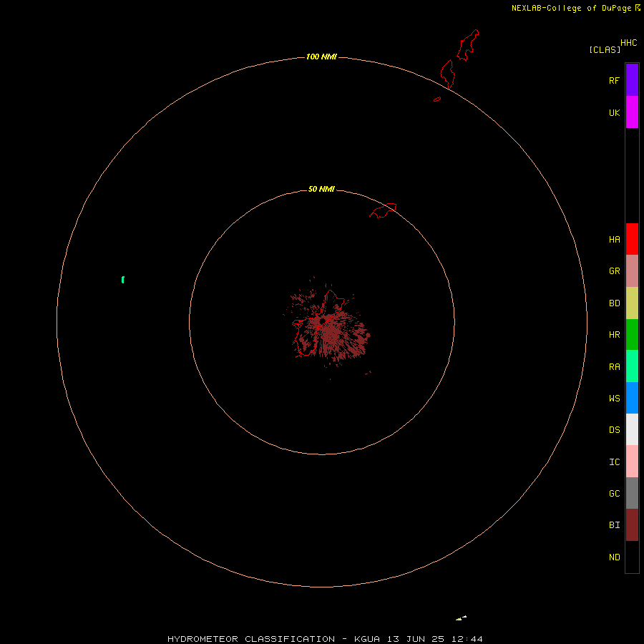The image size is (644, 644).
Task: Click the [CLAS] units label
Action: (x=605, y=49)
